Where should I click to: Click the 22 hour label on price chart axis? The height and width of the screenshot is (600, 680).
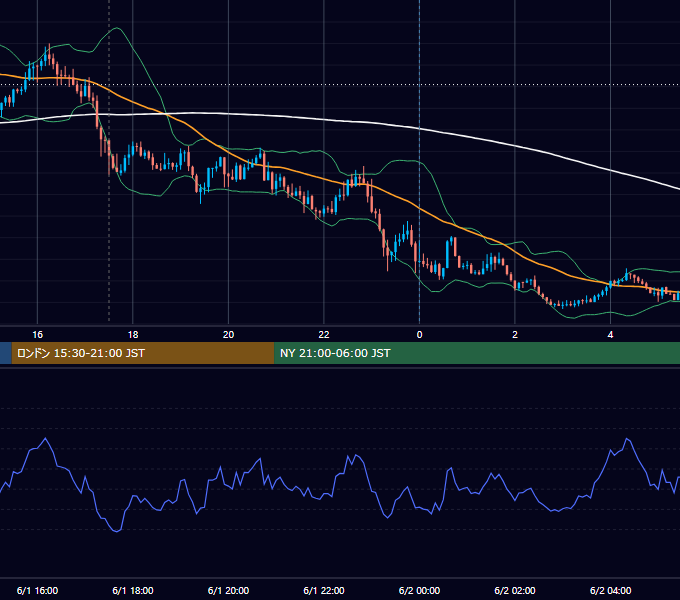(324, 335)
